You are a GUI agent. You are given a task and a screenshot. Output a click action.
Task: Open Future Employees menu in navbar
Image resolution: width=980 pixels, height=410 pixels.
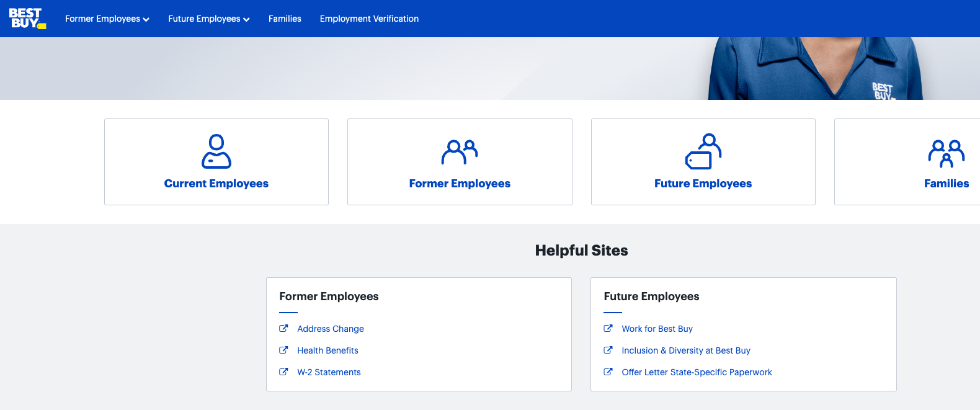coord(209,19)
